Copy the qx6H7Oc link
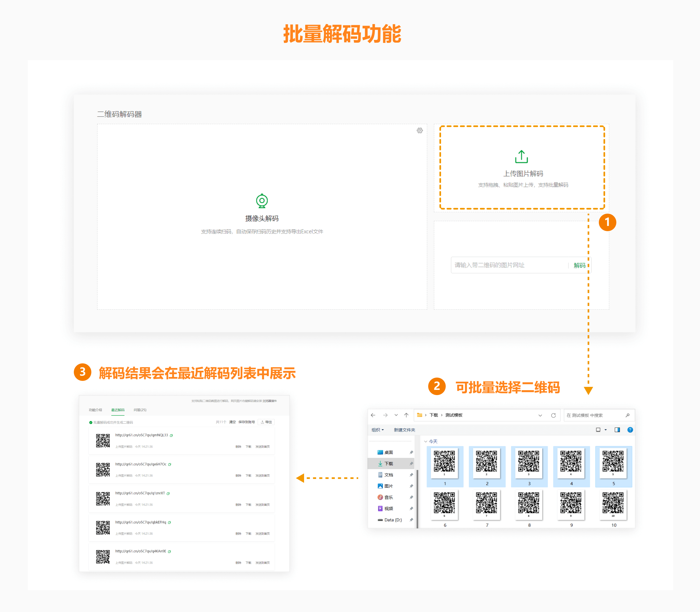 pos(170,464)
